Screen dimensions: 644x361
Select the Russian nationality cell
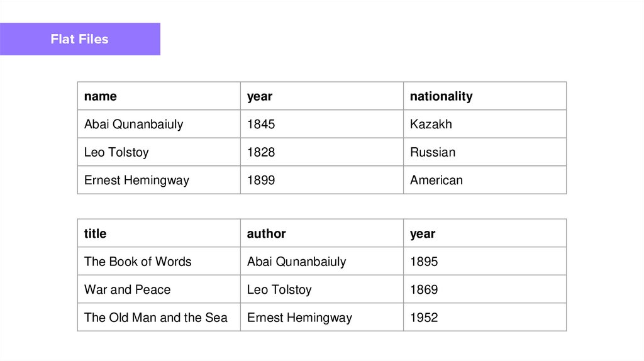[433, 152]
